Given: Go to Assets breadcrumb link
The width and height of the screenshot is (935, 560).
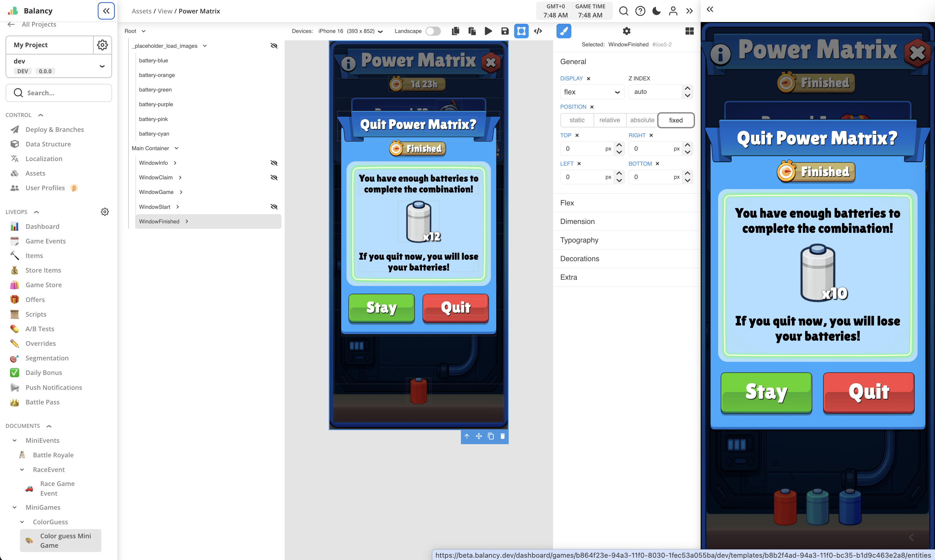Looking at the screenshot, I should (x=142, y=11).
